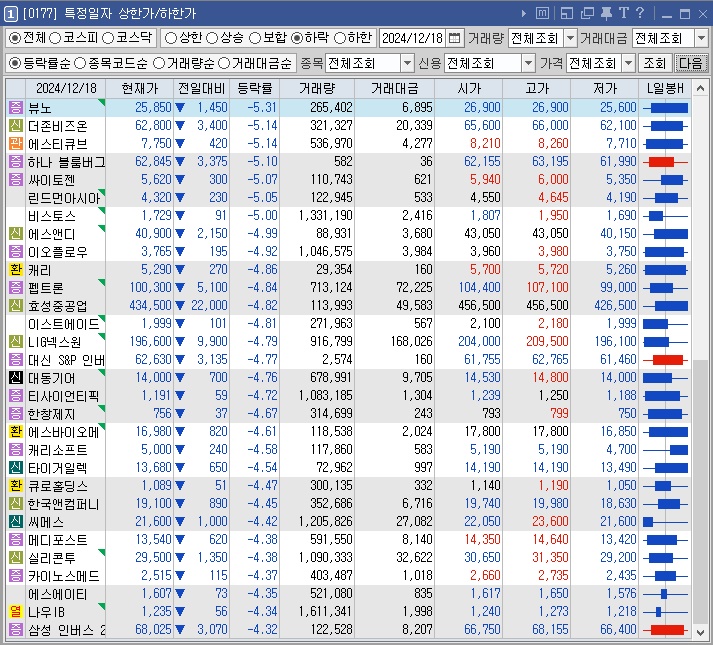Image resolution: width=713 pixels, height=645 pixels.
Task: Click the 거래량 column header
Action: pyautogui.click(x=317, y=88)
